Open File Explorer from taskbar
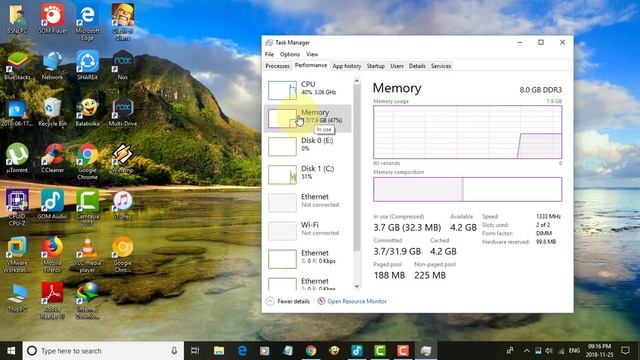This screenshot has width=640, height=360. click(219, 351)
